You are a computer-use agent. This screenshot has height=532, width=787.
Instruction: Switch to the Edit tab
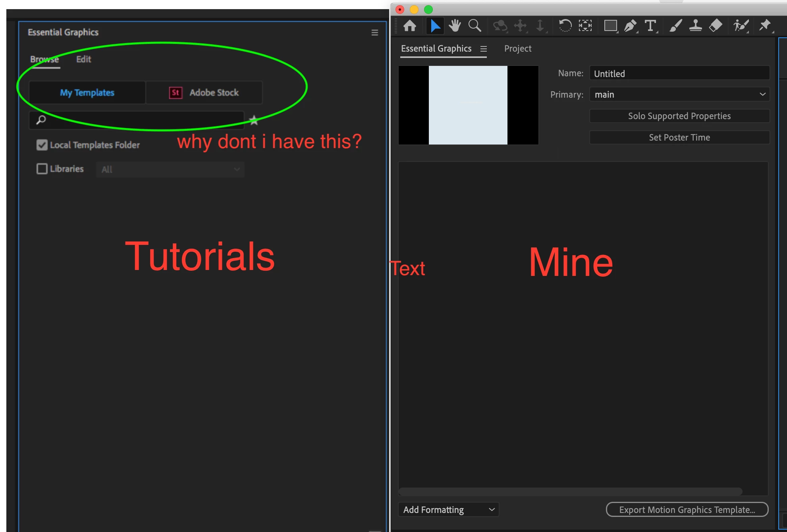tap(83, 59)
